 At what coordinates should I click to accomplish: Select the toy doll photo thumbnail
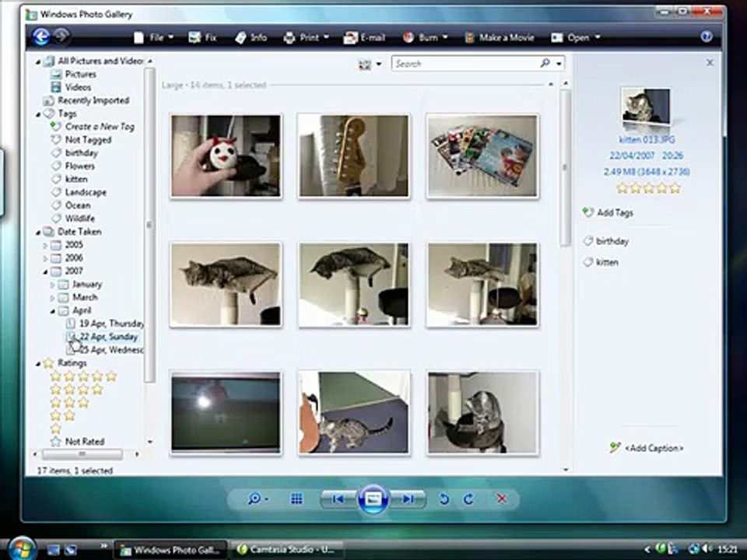click(226, 156)
